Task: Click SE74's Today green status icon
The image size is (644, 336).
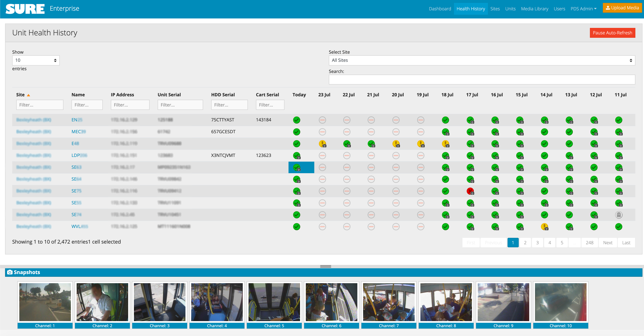Action: point(296,215)
